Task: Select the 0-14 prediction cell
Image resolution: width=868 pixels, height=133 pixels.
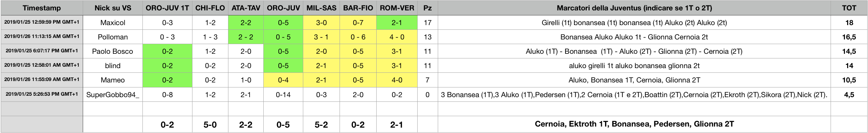Action: coord(283,95)
